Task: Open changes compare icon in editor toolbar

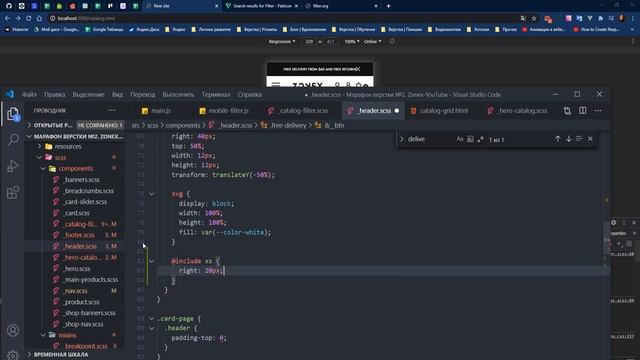Action: click(567, 111)
